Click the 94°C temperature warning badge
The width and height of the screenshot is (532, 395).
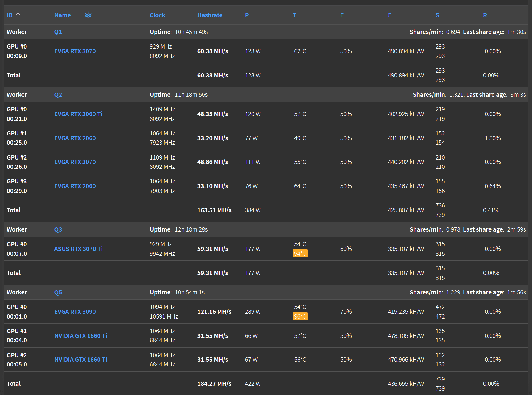coord(300,254)
